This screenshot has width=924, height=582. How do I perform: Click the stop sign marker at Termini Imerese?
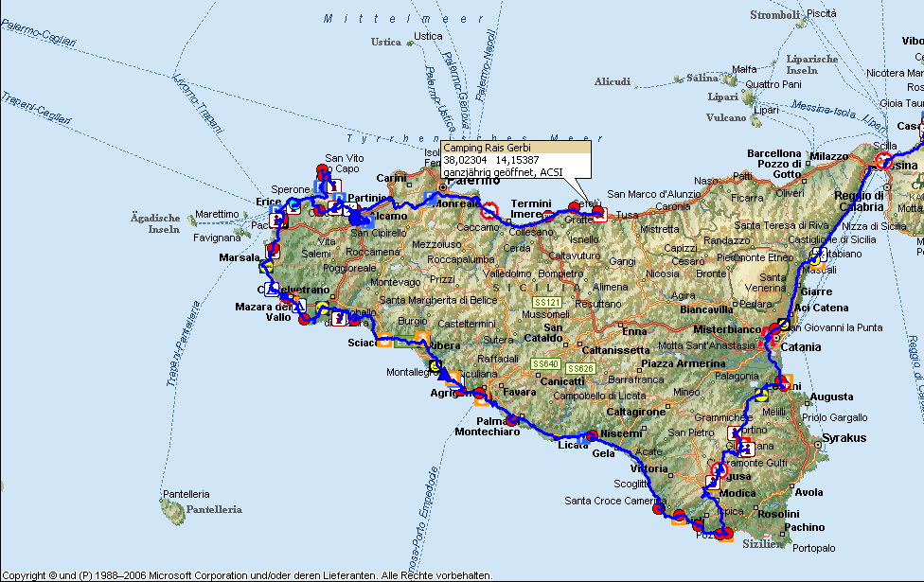coord(597,211)
